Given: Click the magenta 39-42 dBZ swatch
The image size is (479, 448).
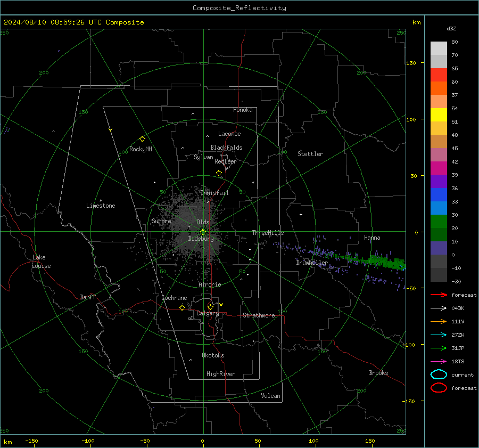Looking at the screenshot, I should tap(439, 168).
